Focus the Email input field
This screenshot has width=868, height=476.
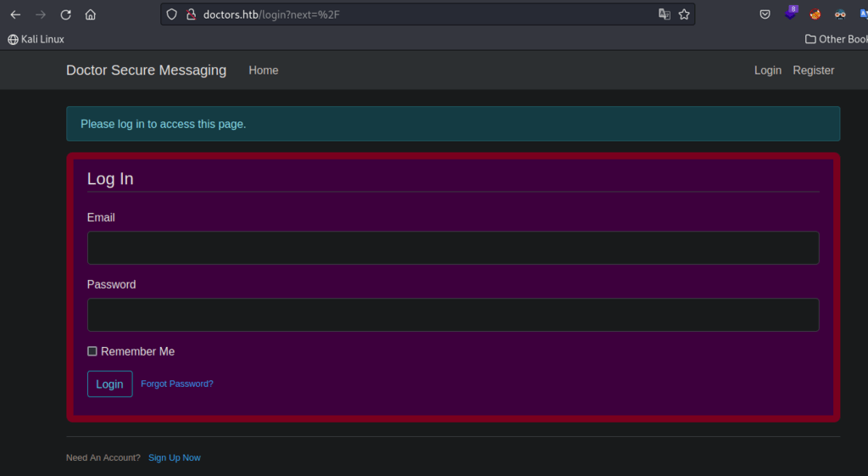pos(453,248)
